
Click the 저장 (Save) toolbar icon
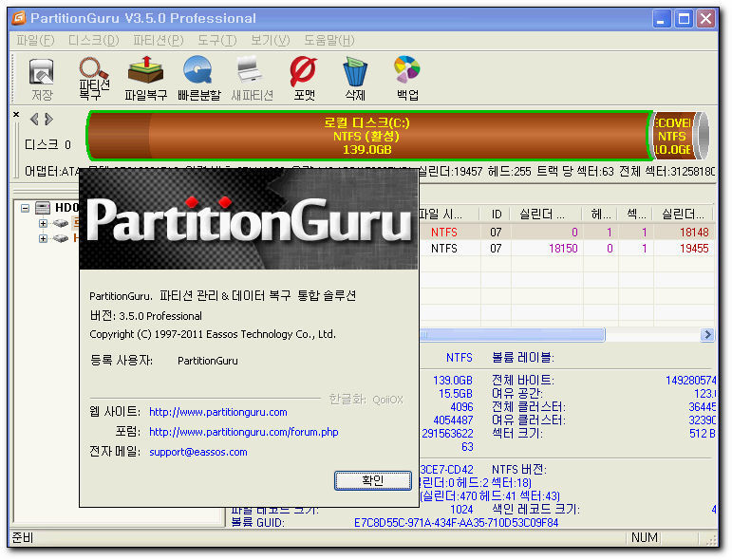pos(42,79)
